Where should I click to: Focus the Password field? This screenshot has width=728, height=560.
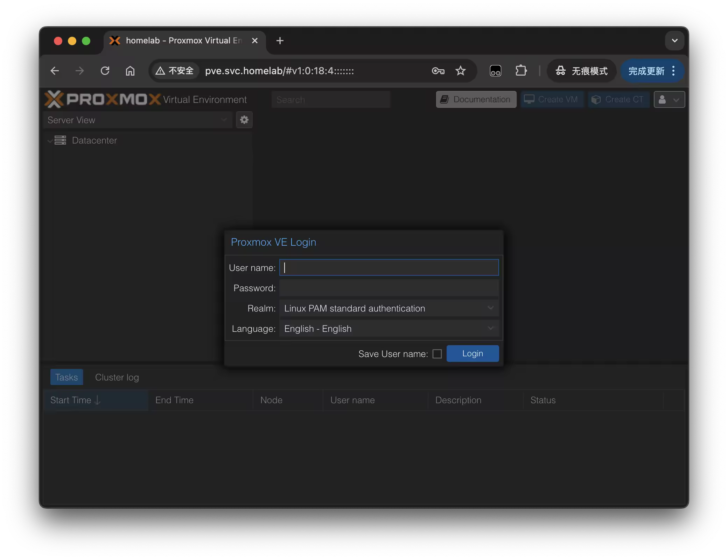point(389,288)
